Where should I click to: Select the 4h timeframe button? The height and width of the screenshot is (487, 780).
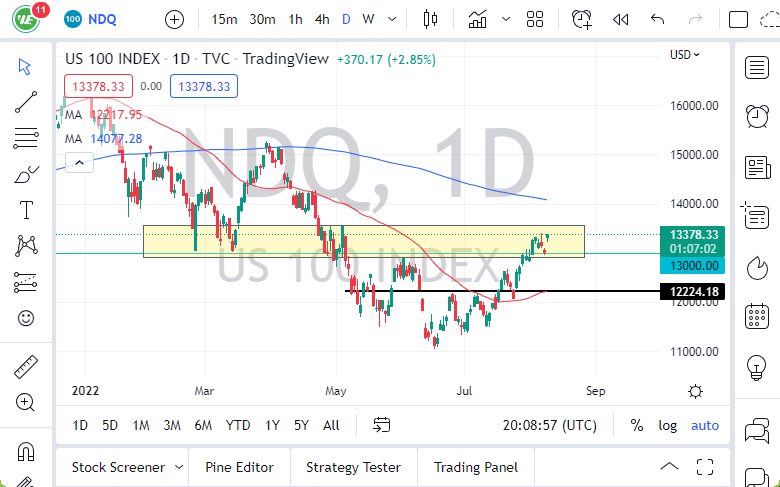click(321, 19)
